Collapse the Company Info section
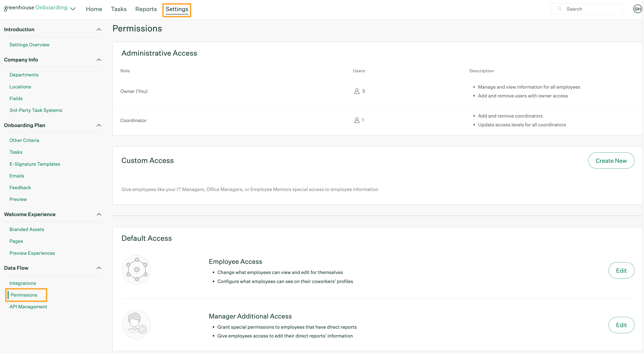Screen dimensions: 644x354 click(x=99, y=60)
